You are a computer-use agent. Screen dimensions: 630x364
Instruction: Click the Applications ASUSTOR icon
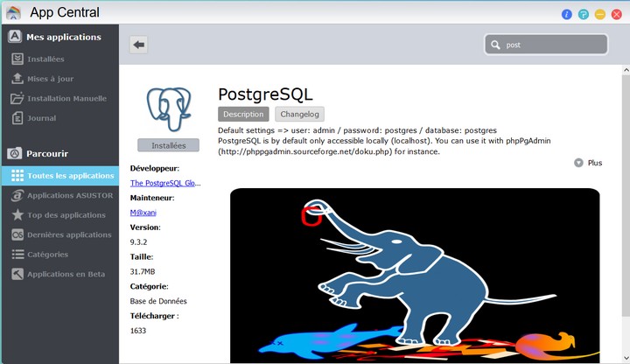(17, 195)
